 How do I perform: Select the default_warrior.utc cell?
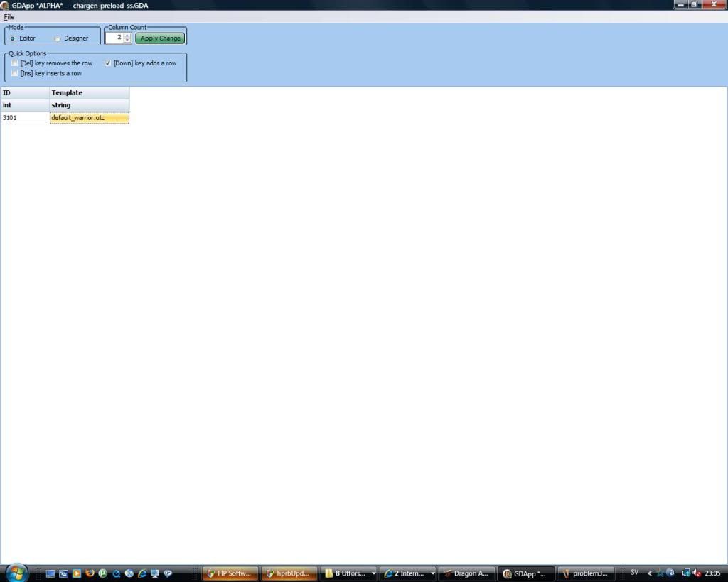pos(89,118)
